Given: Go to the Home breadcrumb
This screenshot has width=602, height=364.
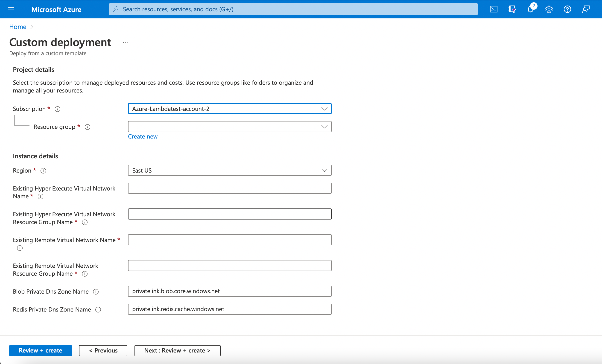Looking at the screenshot, I should tap(18, 27).
